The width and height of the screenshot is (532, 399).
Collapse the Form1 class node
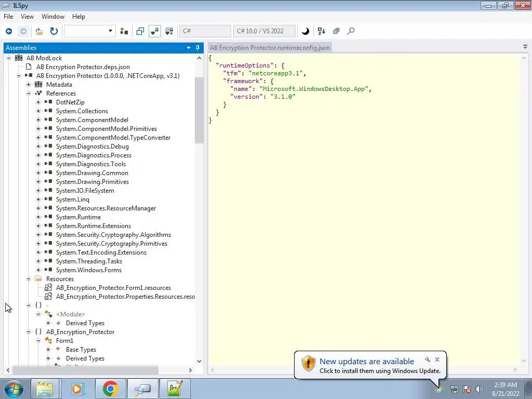click(38, 341)
